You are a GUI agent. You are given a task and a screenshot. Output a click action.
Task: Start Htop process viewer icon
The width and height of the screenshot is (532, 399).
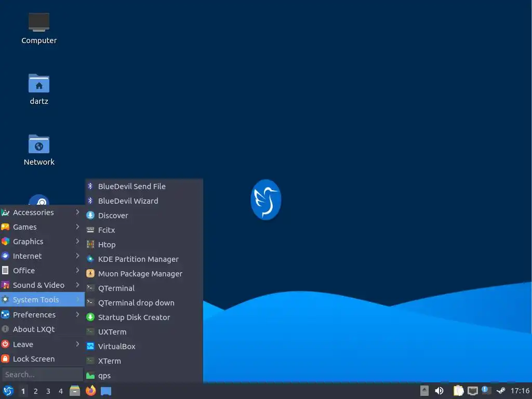pos(90,245)
